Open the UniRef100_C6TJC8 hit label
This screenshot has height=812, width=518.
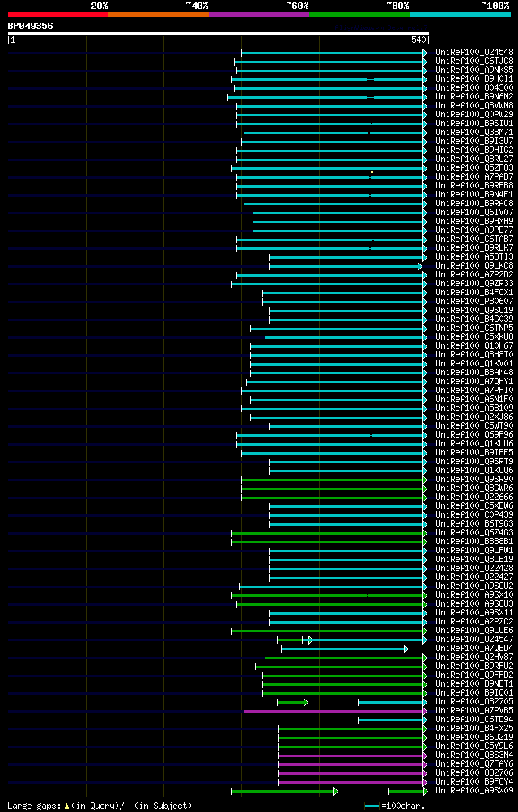tap(474, 61)
